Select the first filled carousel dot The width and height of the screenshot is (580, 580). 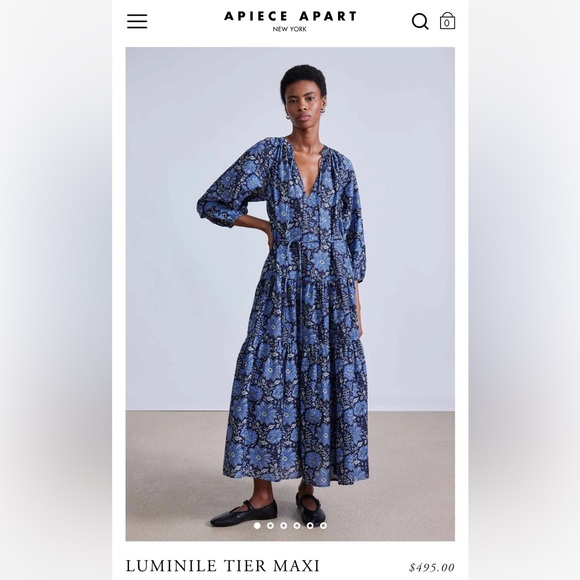click(257, 525)
